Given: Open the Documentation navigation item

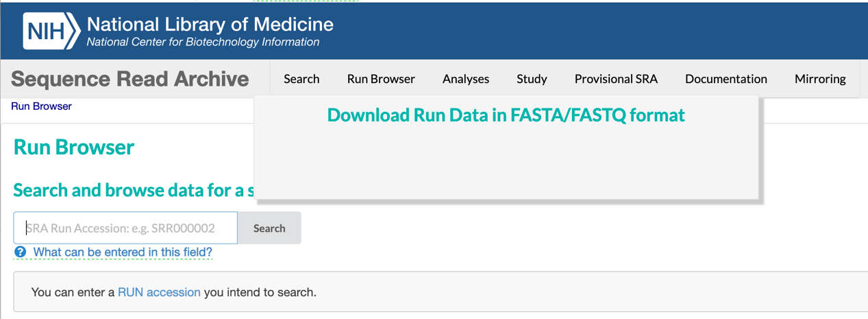Looking at the screenshot, I should click(726, 79).
